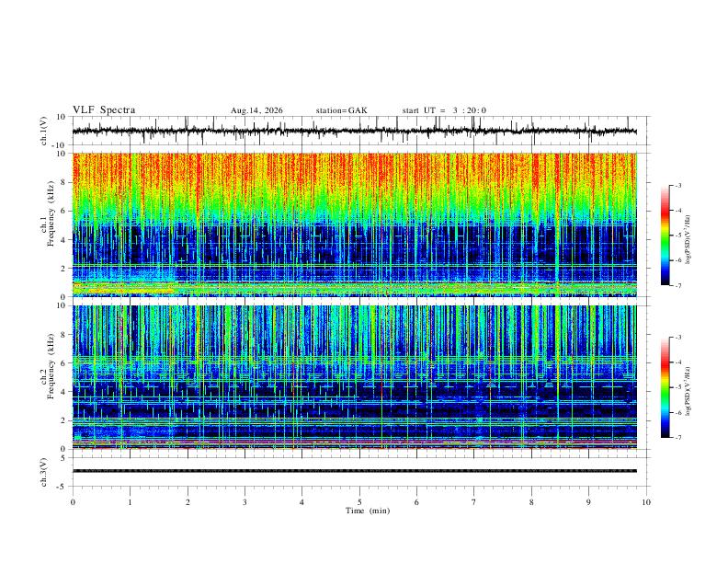Click the -3 label on ch.1 color bar
The height and width of the screenshot is (563, 728).
coord(678,185)
